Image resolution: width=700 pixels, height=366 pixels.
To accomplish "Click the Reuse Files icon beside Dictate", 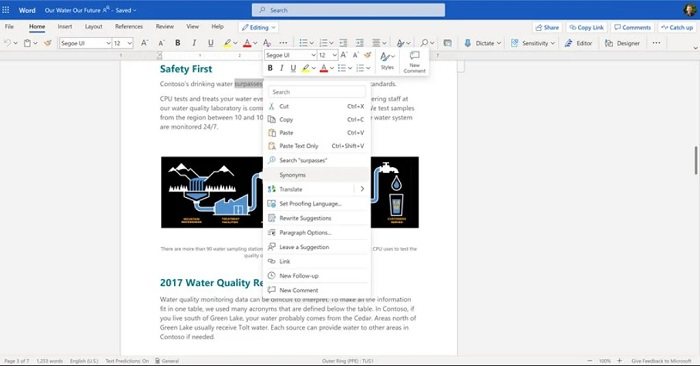I will tap(447, 43).
